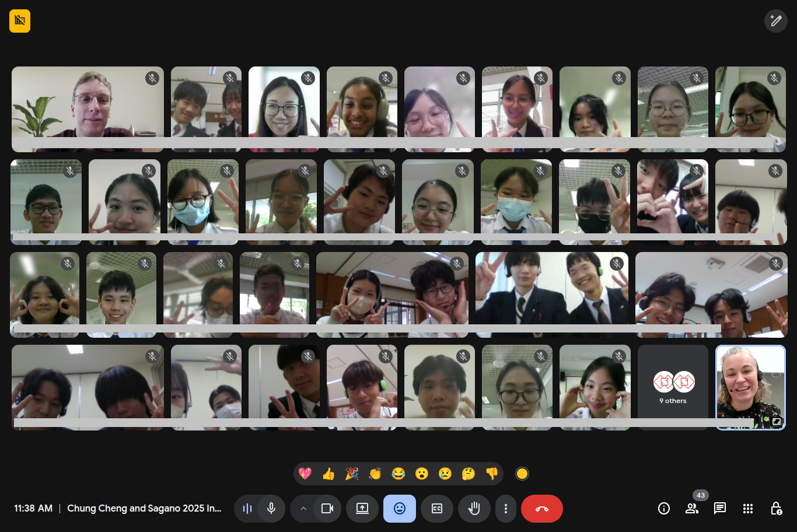
Task: Open host controls lock icon
Action: click(x=776, y=509)
